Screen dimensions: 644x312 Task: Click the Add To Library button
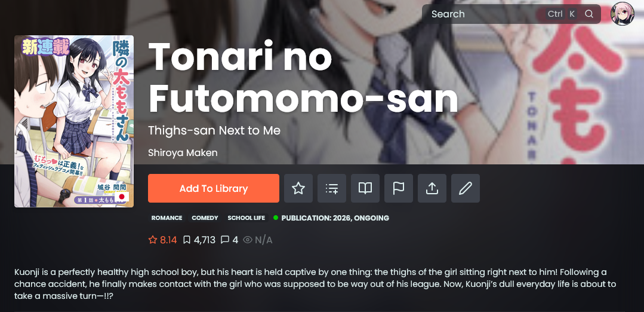pyautogui.click(x=214, y=188)
